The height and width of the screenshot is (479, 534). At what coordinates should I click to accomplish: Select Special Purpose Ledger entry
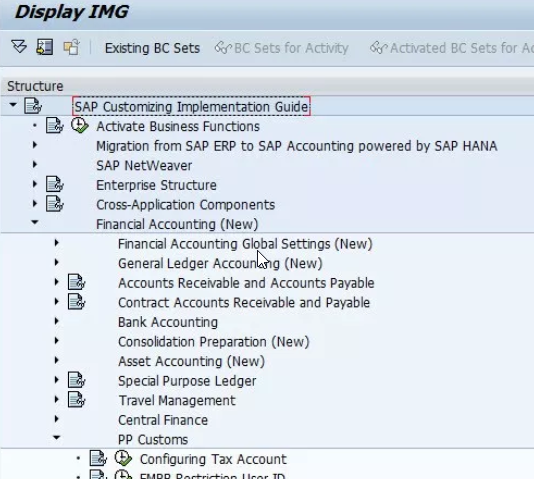187,381
